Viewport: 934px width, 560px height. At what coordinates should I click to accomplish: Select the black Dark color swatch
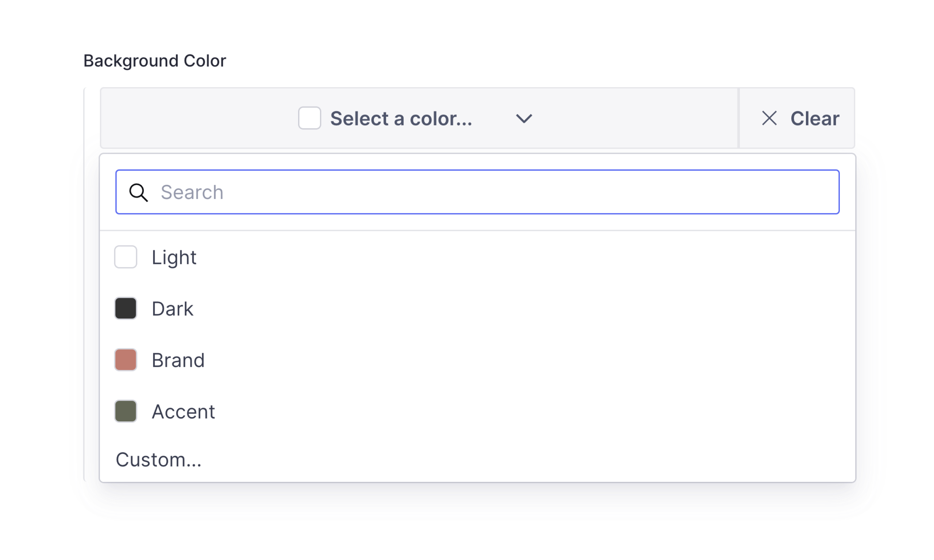pos(126,308)
